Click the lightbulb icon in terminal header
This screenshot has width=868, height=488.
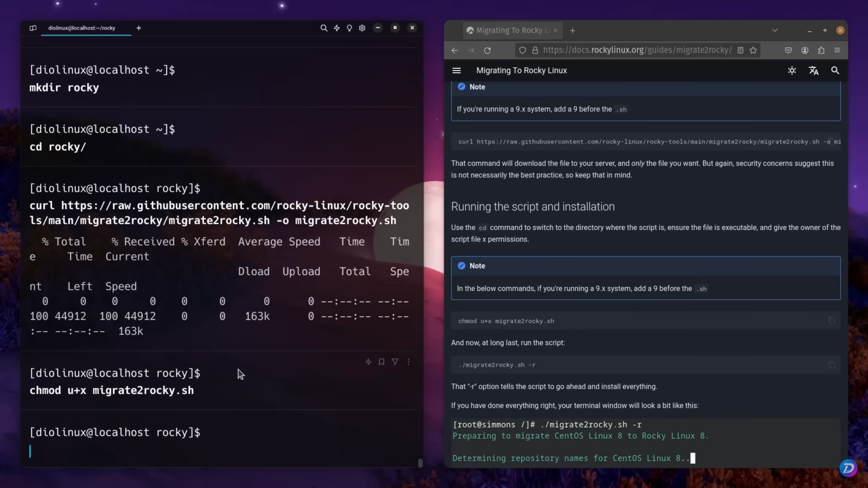point(349,28)
